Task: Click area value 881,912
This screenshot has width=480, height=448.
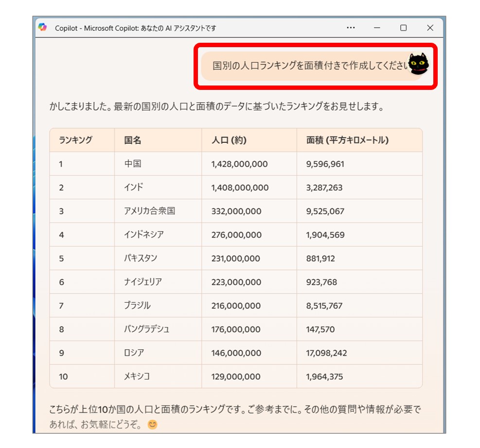Action: (320, 258)
